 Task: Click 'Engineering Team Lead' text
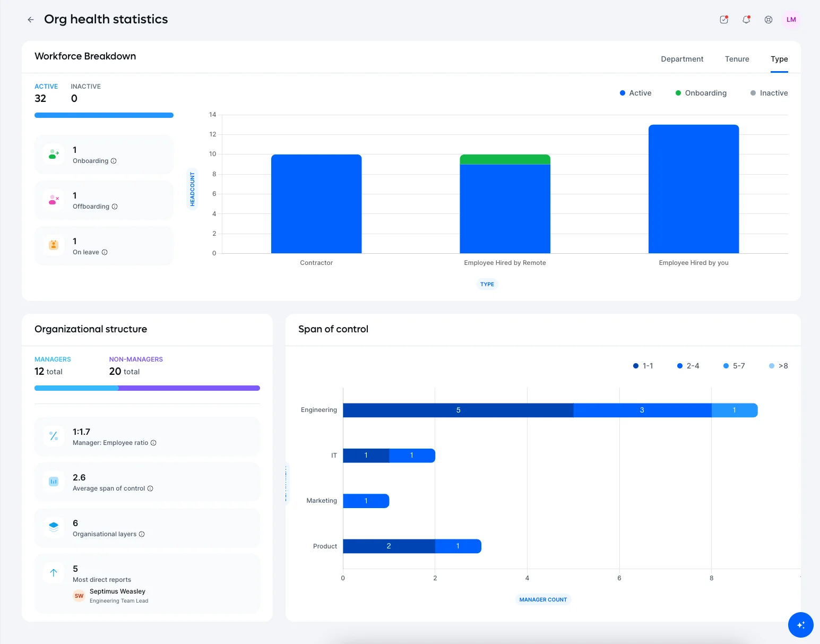coord(119,601)
